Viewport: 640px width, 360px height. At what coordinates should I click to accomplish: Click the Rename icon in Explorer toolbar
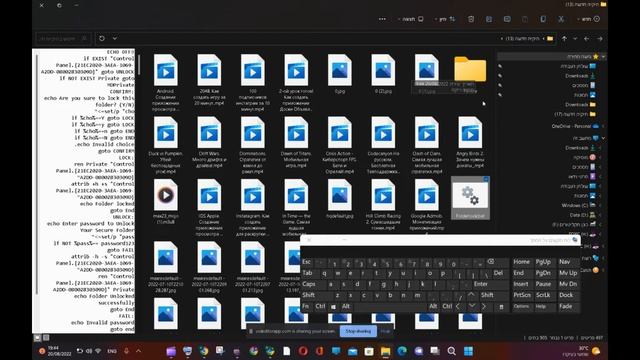tap(507, 19)
